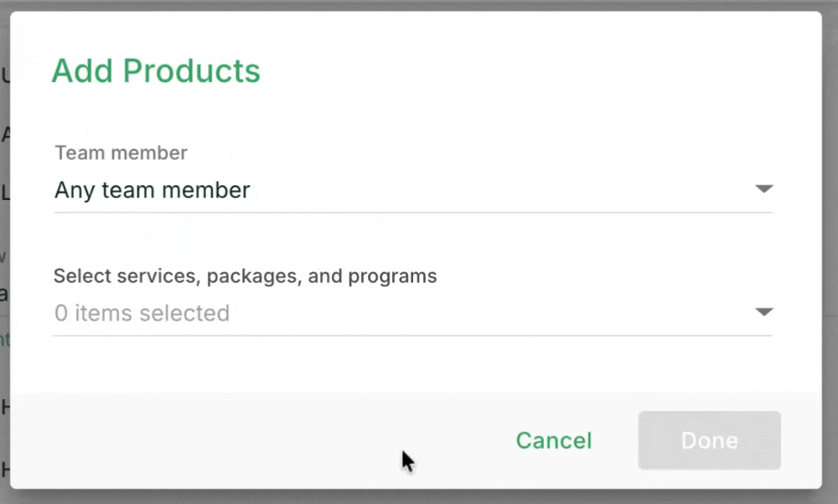The width and height of the screenshot is (838, 504).
Task: Click the word "Cancel" in green
Action: [x=554, y=440]
